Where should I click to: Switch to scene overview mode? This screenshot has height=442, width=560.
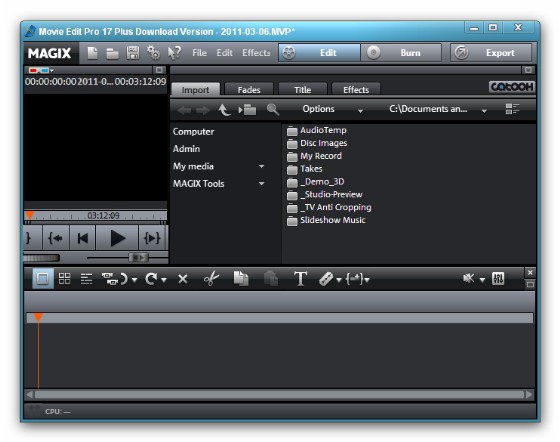click(64, 278)
